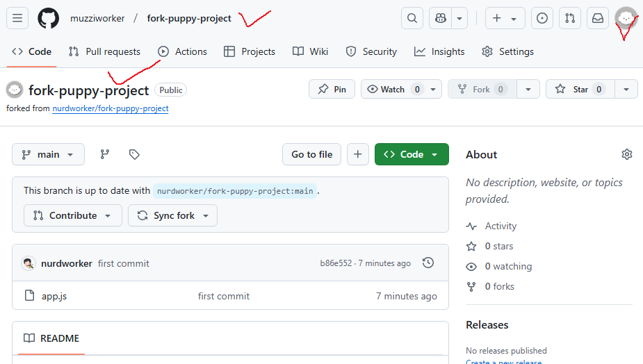Switch to the Insights tab
This screenshot has width=643, height=364.
click(x=439, y=51)
